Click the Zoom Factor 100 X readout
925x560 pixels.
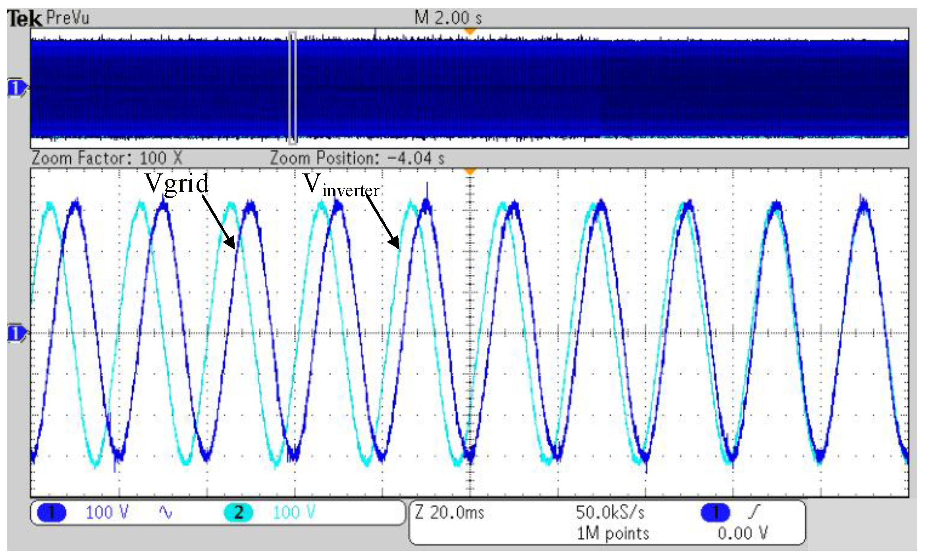tap(106, 158)
